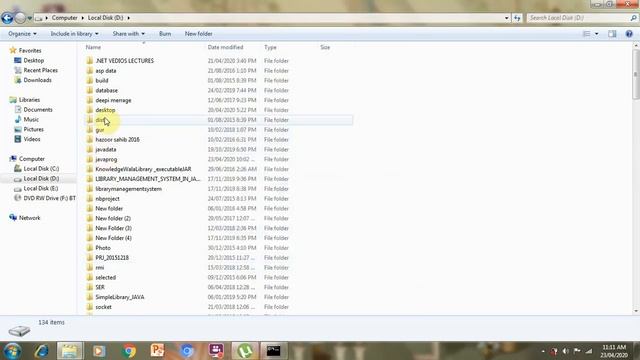Select the asp data folder
The image size is (640, 360).
[106, 71]
